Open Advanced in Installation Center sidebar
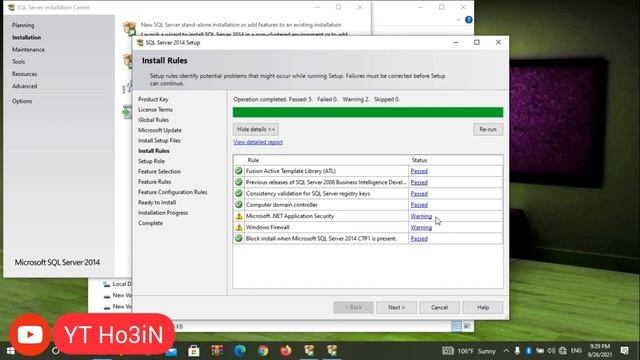640x360 pixels. point(24,87)
